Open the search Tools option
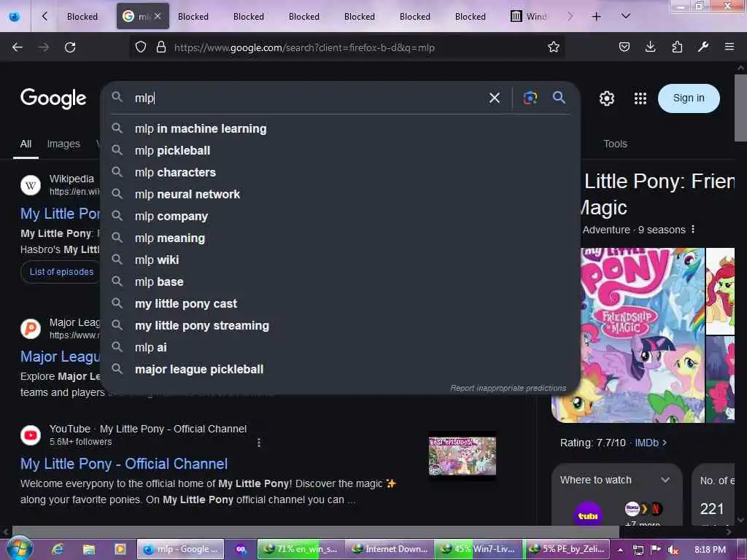This screenshot has height=560, width=747. 615,144
